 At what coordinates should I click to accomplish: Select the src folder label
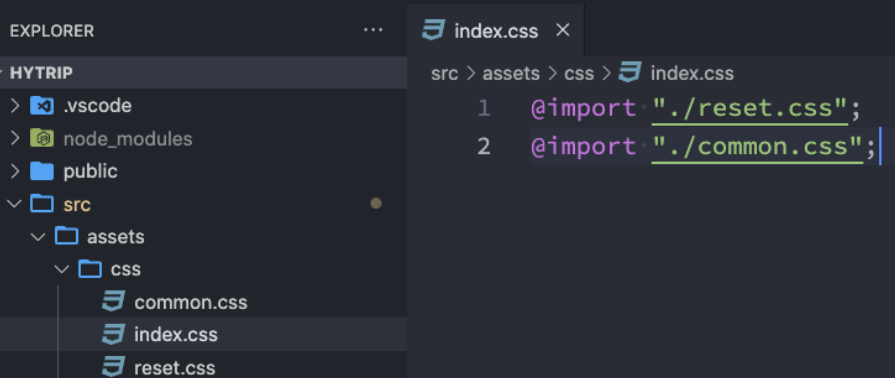77,204
